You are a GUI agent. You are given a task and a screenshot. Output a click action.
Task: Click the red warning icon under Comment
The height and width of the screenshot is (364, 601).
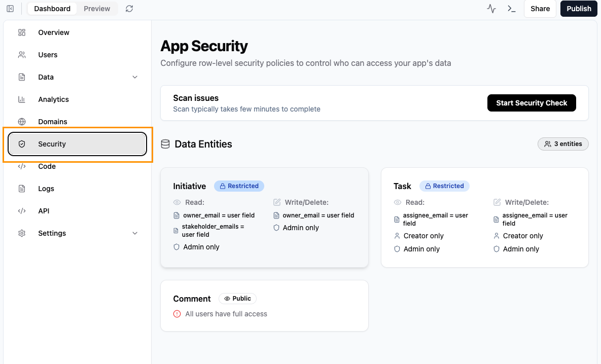click(x=177, y=314)
